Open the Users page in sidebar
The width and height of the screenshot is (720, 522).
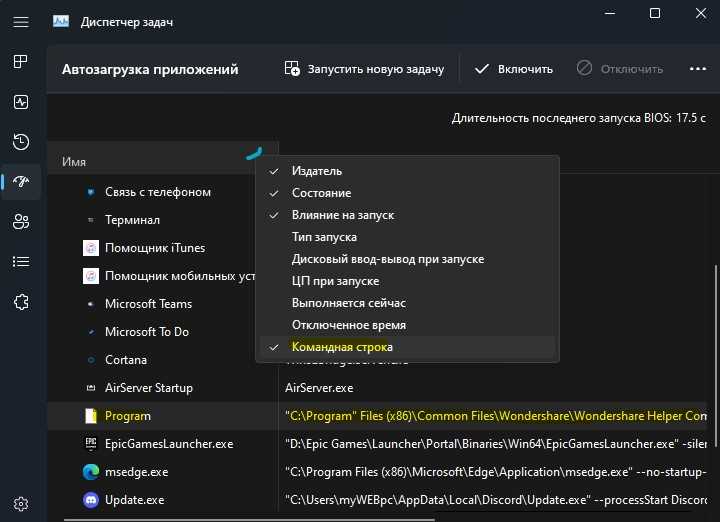(x=21, y=222)
